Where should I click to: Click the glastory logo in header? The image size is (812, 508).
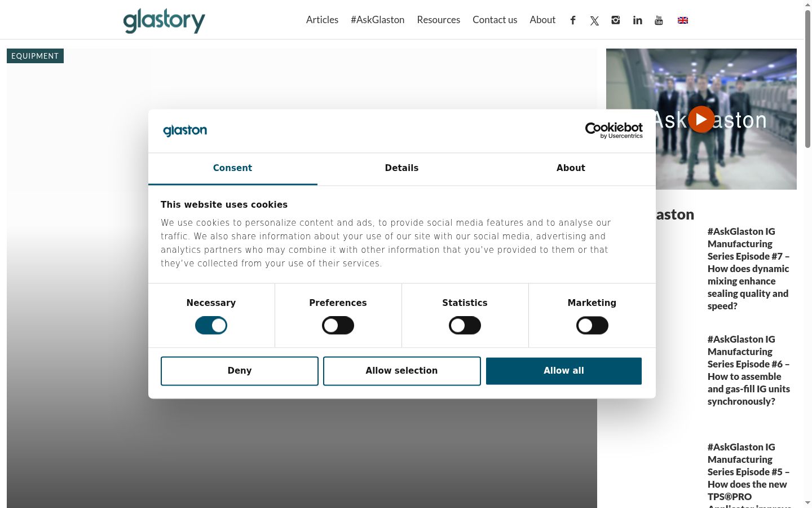click(x=164, y=20)
